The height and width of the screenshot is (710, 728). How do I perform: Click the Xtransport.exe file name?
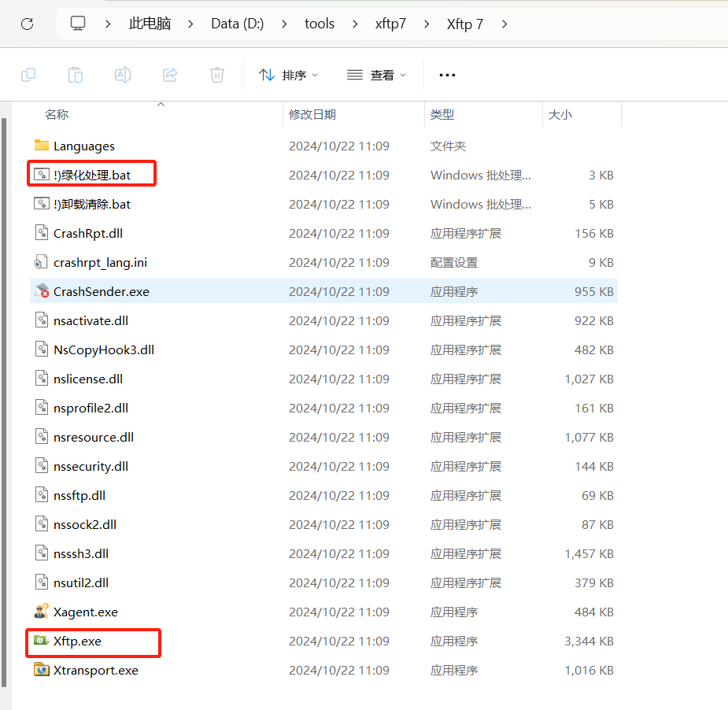96,671
